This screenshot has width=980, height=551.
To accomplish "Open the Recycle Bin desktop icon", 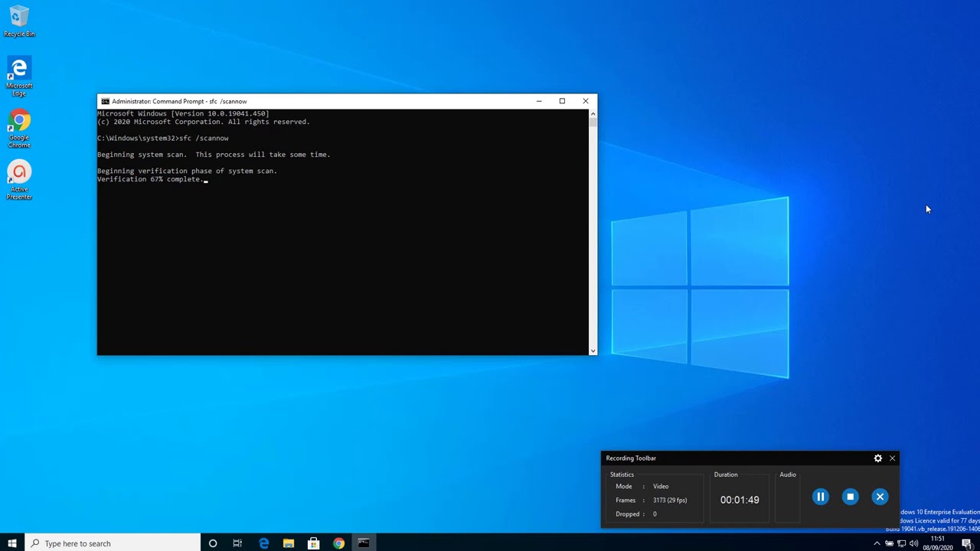I will pyautogui.click(x=19, y=21).
